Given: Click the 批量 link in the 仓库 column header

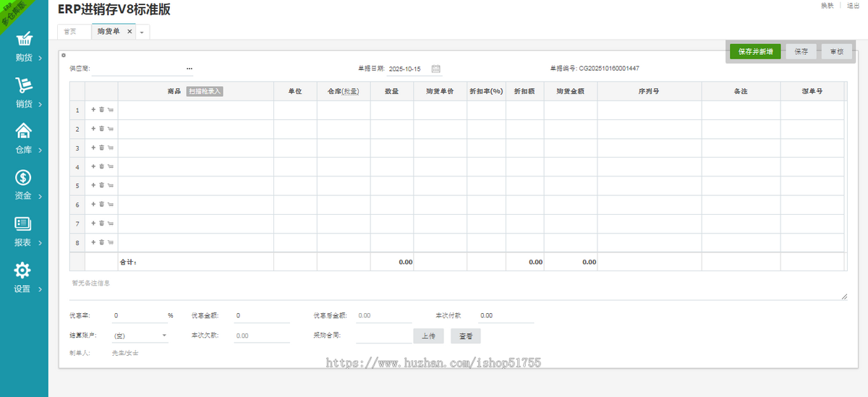Looking at the screenshot, I should [x=350, y=92].
